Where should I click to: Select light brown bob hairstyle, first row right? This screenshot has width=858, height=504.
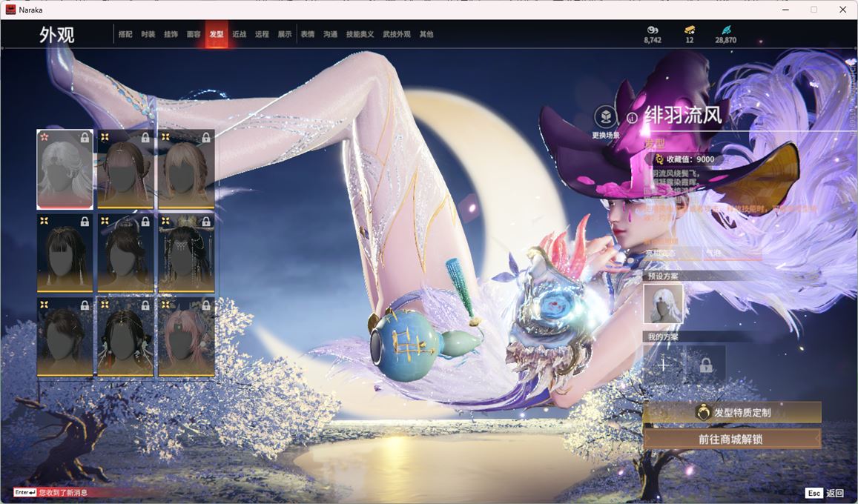(x=186, y=170)
